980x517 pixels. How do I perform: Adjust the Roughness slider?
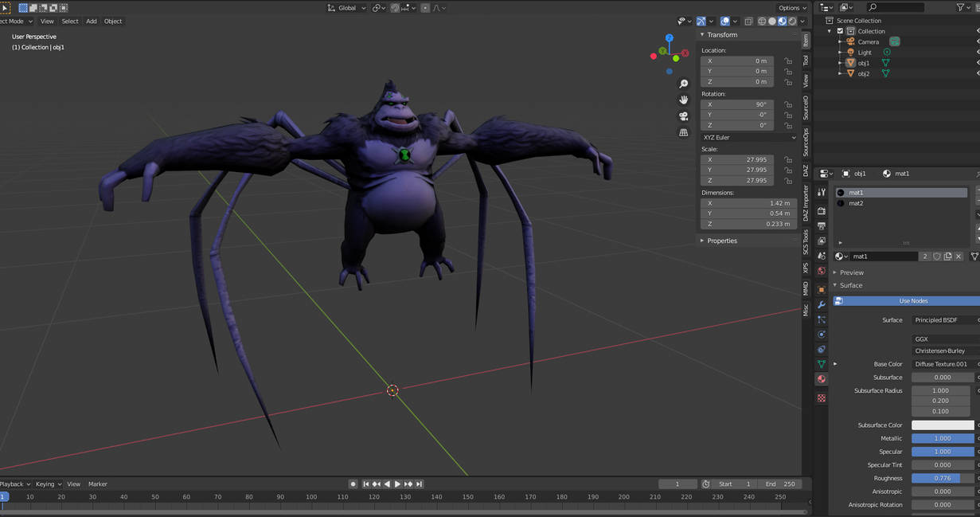943,479
